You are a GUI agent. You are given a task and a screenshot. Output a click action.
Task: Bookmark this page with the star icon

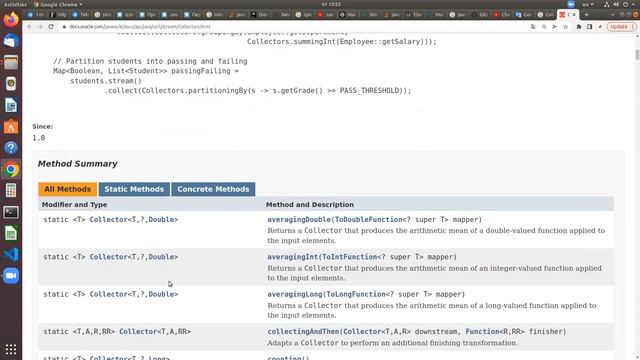tap(565, 27)
